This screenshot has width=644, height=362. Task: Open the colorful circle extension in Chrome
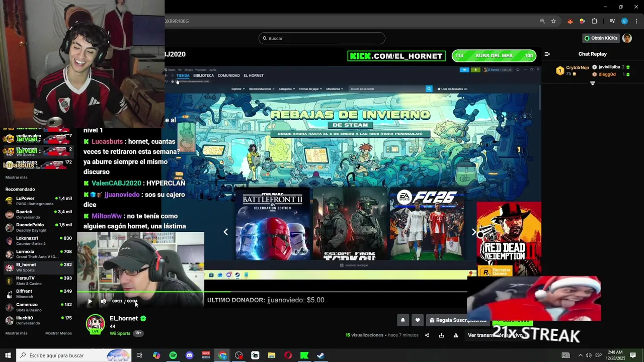click(x=582, y=21)
